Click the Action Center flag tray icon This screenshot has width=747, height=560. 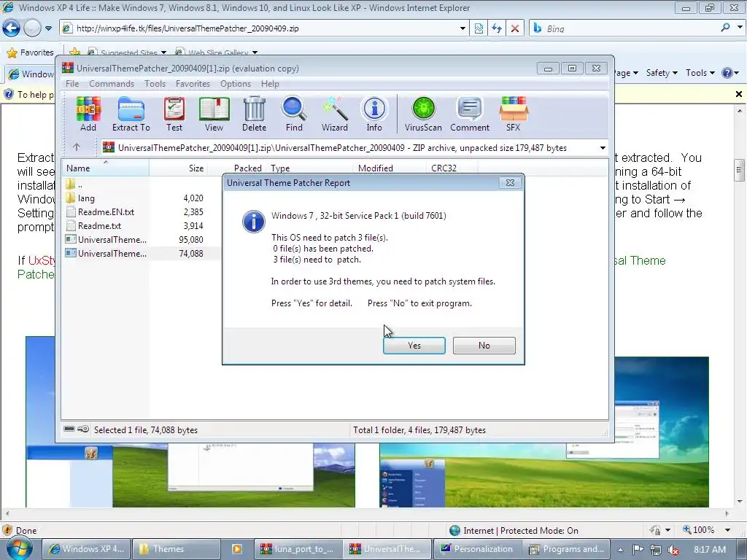tap(638, 549)
